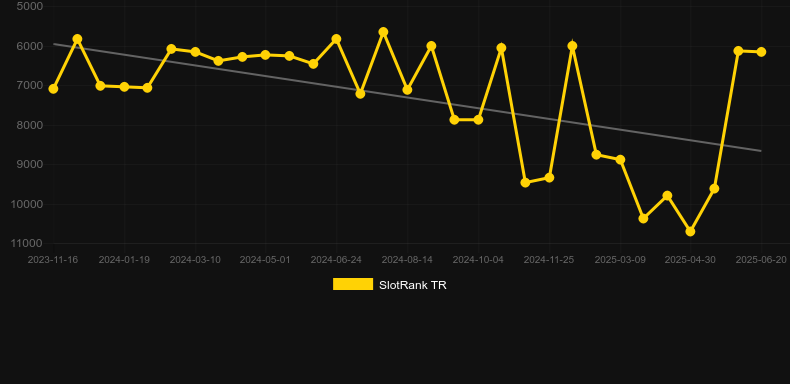The image size is (790, 384).
Task: Click the 2024-05-01 x-axis date label
Action: [x=265, y=260]
